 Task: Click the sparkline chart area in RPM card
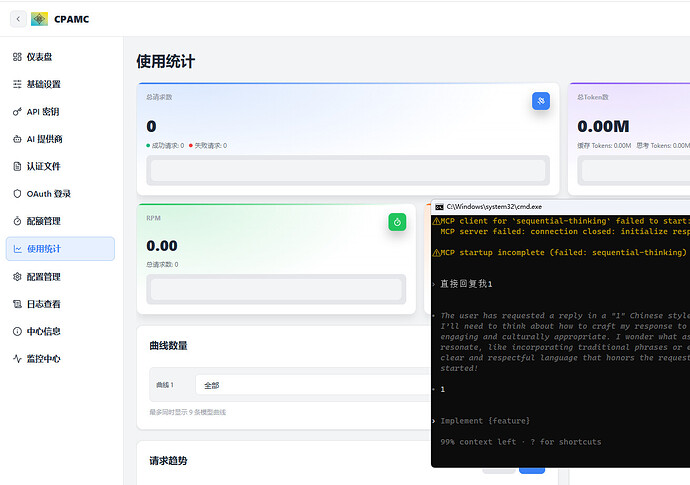point(276,289)
